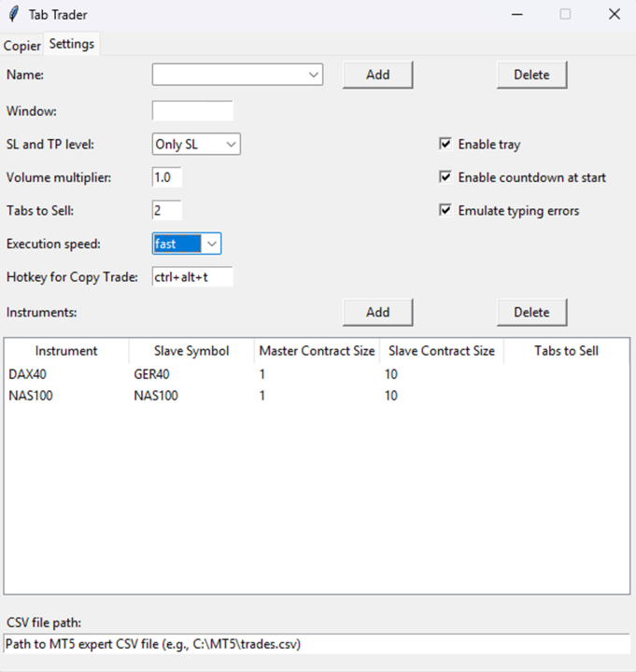Click the CSV file path input
The height and width of the screenshot is (672, 636).
317,644
